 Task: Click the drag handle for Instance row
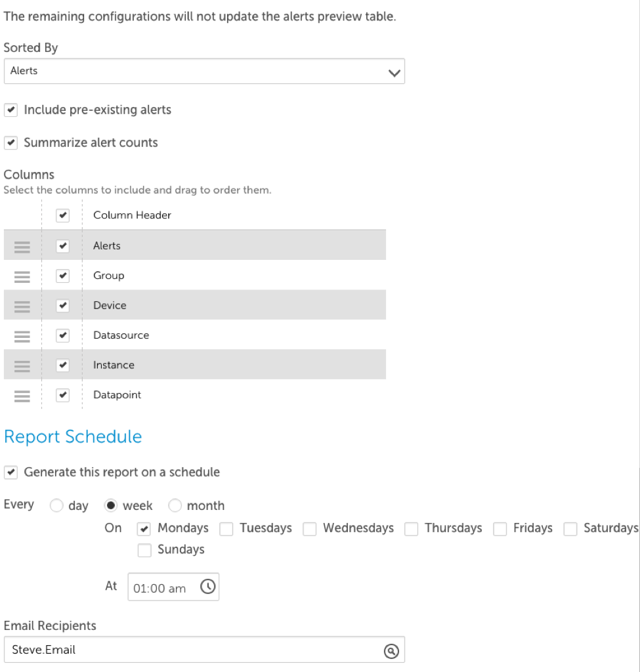pyautogui.click(x=22, y=366)
